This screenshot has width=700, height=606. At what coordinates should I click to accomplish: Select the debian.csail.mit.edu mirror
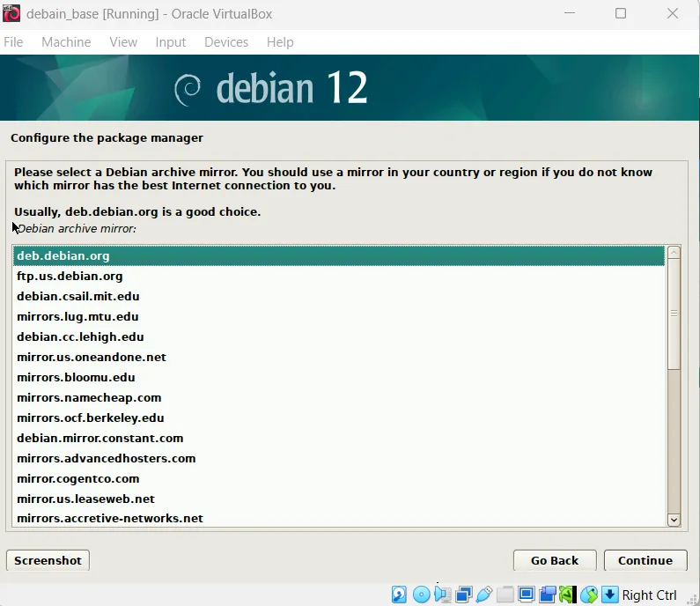pyautogui.click(x=338, y=296)
